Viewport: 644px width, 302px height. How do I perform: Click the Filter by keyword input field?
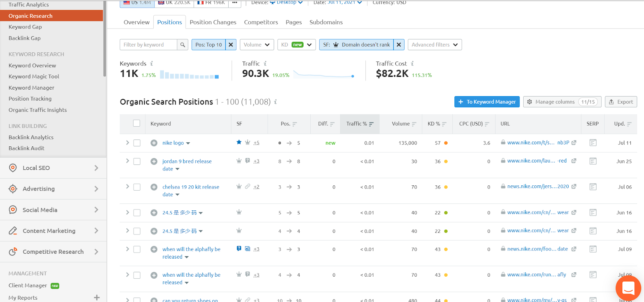pyautogui.click(x=149, y=45)
